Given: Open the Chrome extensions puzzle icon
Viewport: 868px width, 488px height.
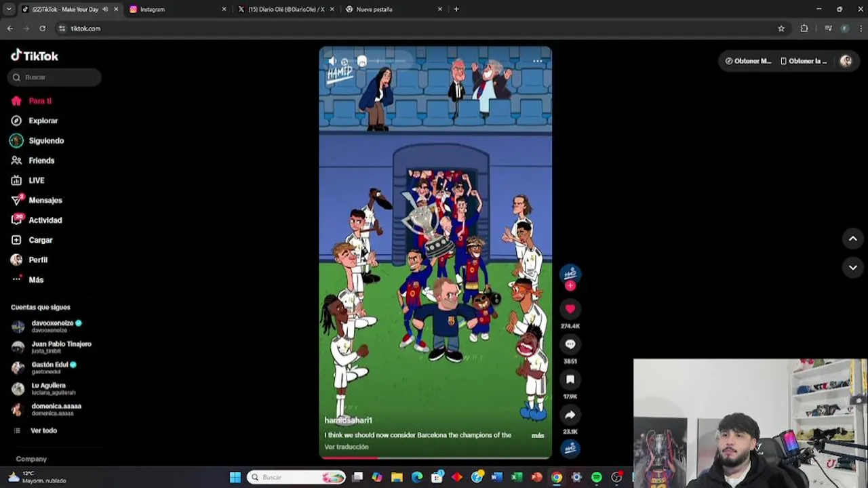Looking at the screenshot, I should pos(804,28).
